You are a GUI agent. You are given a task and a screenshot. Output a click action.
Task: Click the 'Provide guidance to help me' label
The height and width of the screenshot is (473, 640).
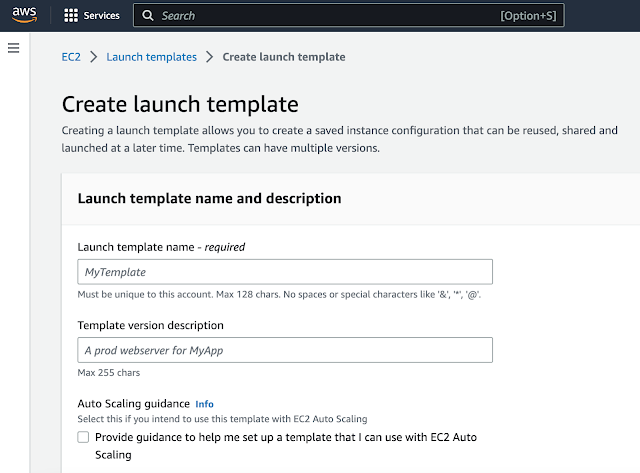(250, 437)
